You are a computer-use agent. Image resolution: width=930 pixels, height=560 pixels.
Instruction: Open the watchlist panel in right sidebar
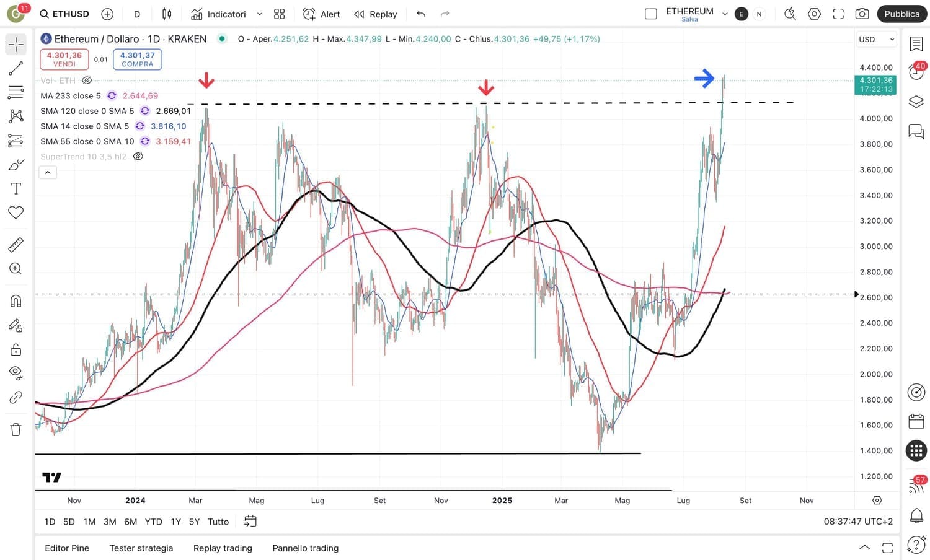(x=916, y=44)
